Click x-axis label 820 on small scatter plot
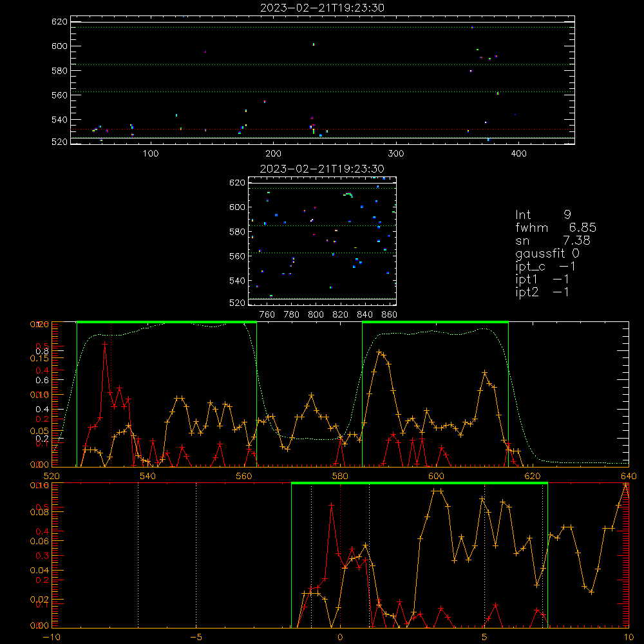 [341, 315]
